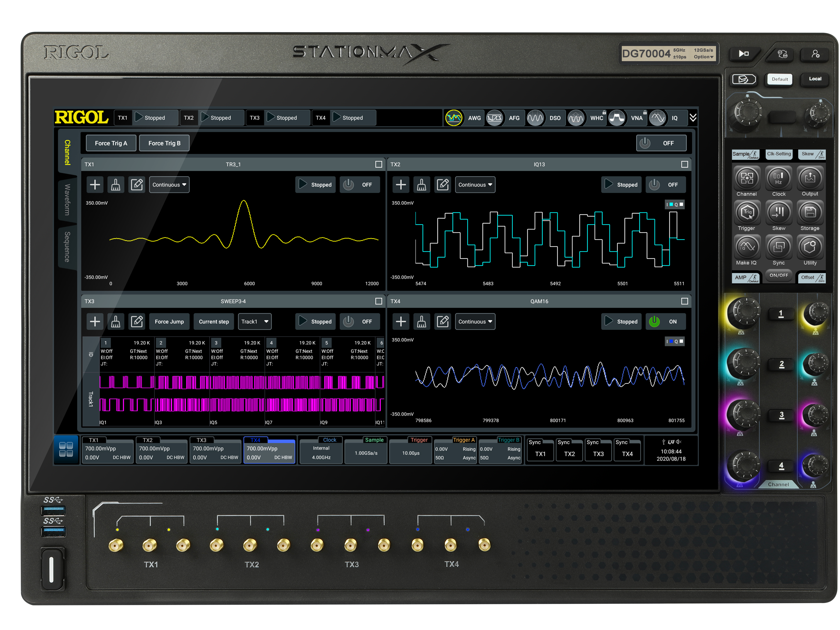Screen dimensions: 840x630
Task: Open TX4 Continuous run mode dropdown
Action: pos(475,322)
